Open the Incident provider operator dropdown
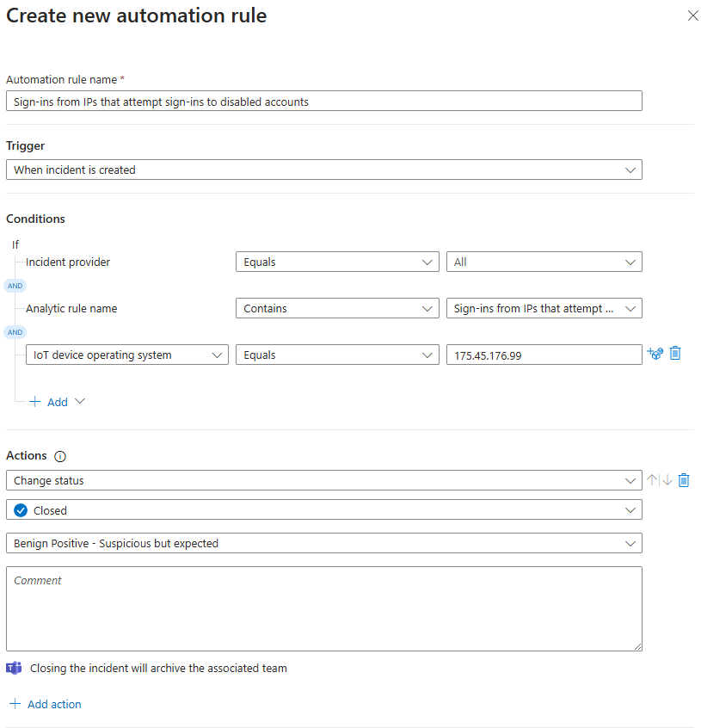Screen dimensions: 701x728 336,262
